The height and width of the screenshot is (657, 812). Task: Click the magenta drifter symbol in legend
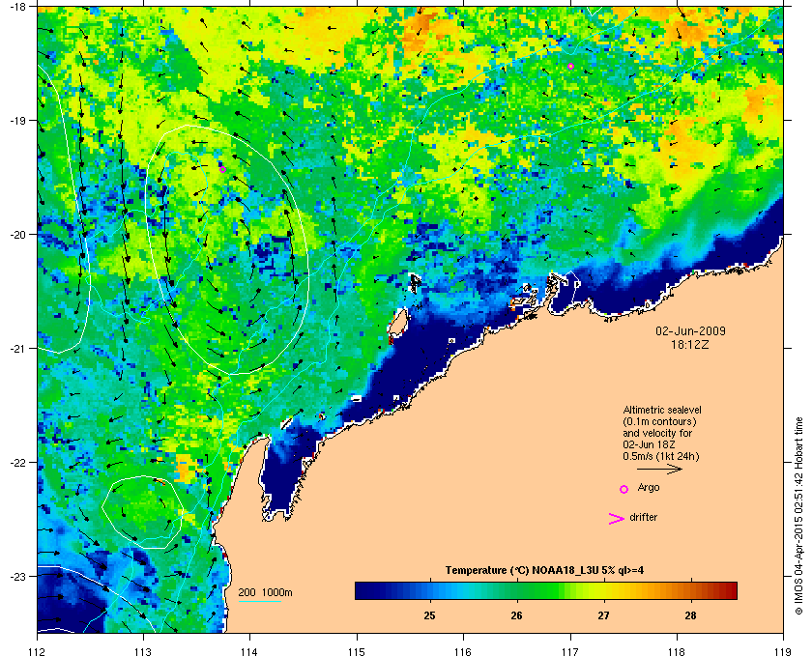coord(617,519)
